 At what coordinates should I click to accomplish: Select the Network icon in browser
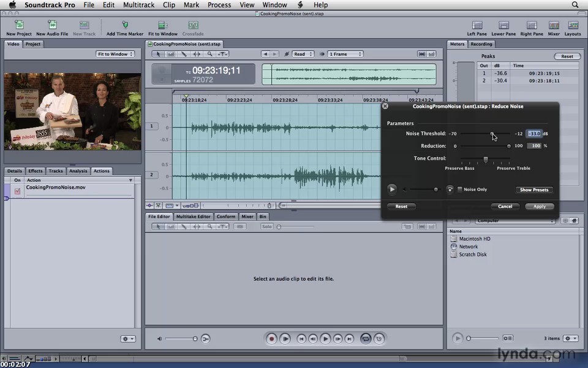pos(454,247)
